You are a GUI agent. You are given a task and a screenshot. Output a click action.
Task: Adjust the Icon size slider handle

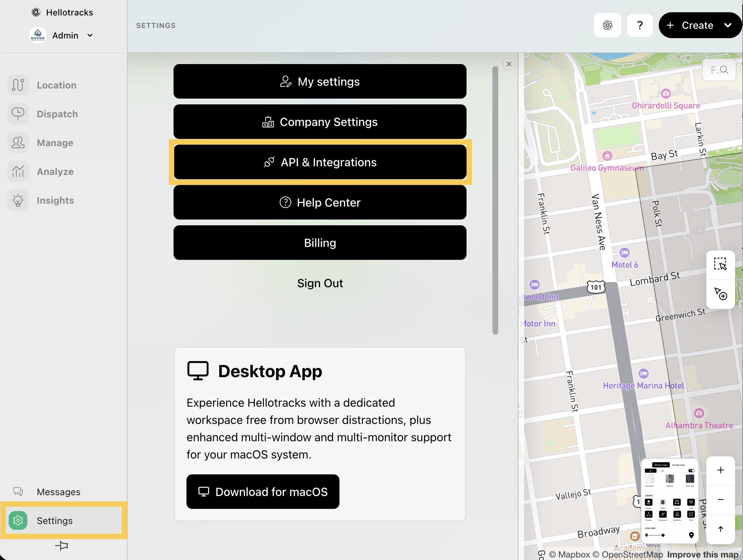663,535
